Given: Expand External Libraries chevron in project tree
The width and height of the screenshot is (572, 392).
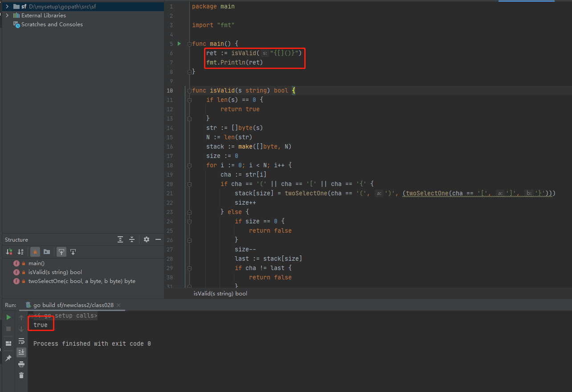Looking at the screenshot, I should click(7, 15).
